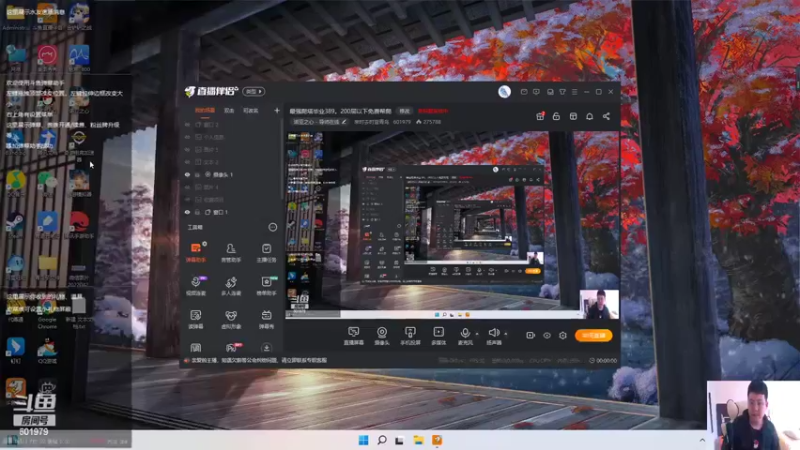Image resolution: width=800 pixels, height=450 pixels.
Task: Click the nested window capture in preview
Action: pyautogui.click(x=451, y=224)
